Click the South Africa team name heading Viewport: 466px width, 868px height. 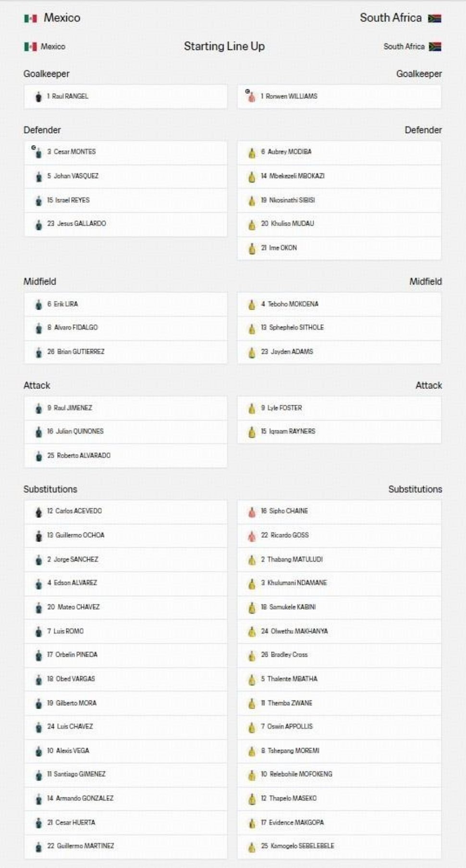coord(391,18)
